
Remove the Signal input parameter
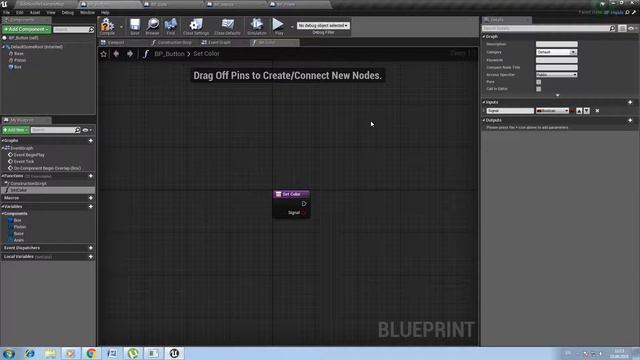pos(597,111)
